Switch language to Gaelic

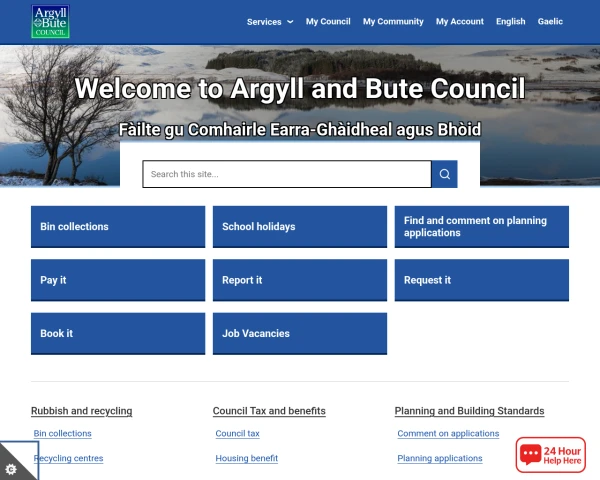(x=550, y=21)
